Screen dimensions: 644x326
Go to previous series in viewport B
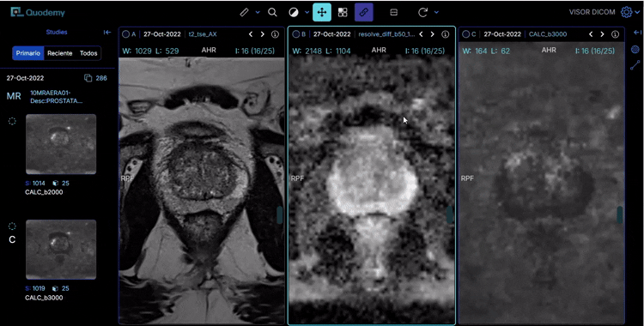tap(421, 34)
